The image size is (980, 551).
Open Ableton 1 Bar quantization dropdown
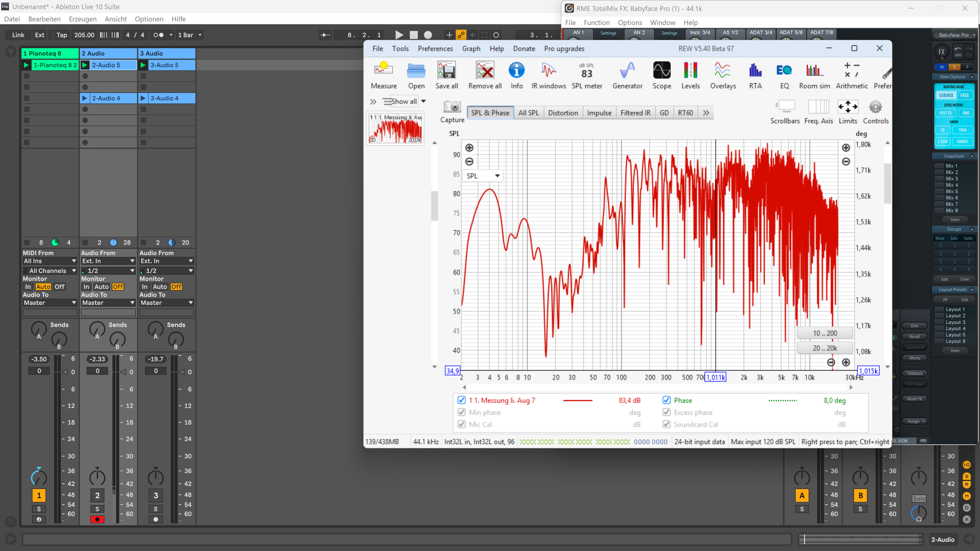click(x=189, y=35)
